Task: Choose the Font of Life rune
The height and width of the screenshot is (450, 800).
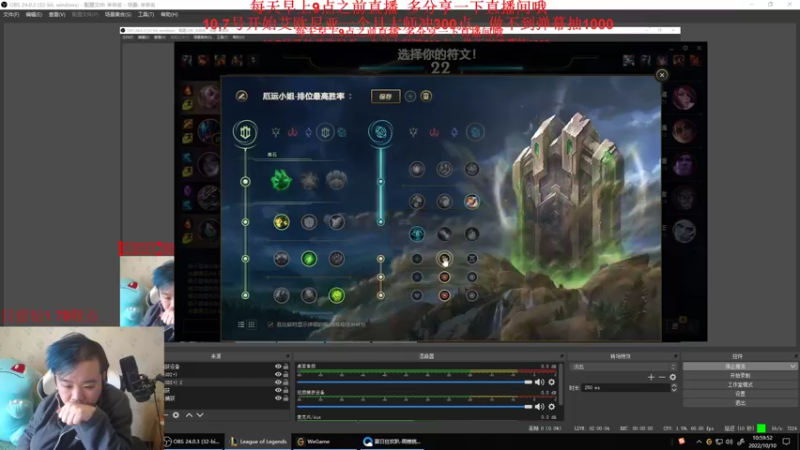Action: click(x=309, y=222)
